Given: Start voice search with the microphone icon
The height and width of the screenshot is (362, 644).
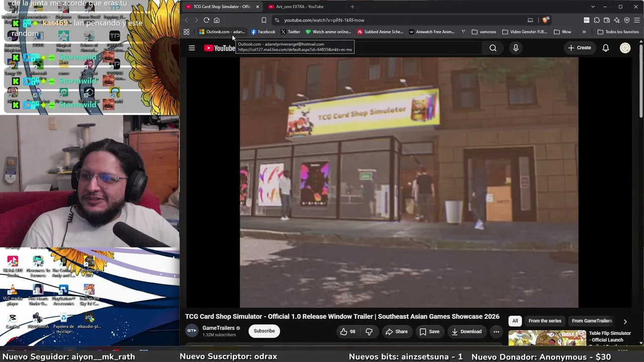Looking at the screenshot, I should point(516,48).
